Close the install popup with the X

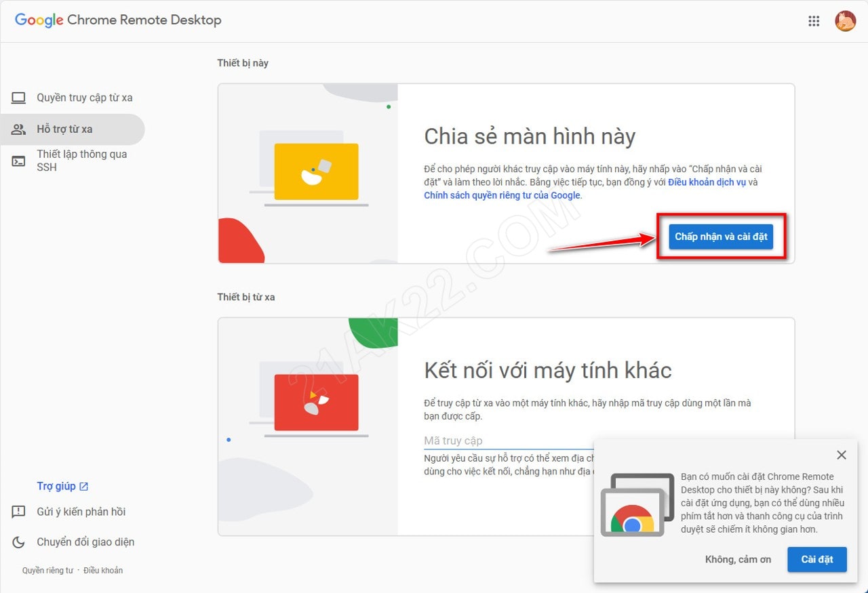coord(842,455)
